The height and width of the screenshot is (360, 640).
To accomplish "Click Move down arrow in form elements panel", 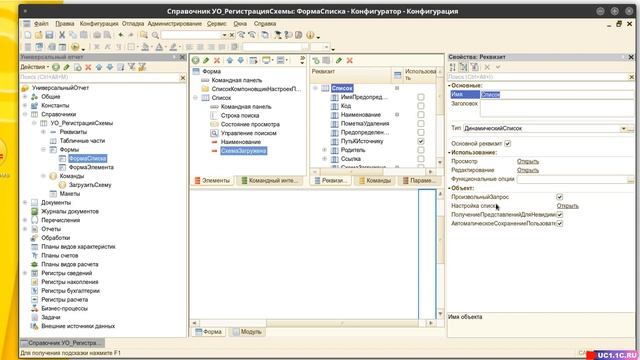I will (240, 60).
